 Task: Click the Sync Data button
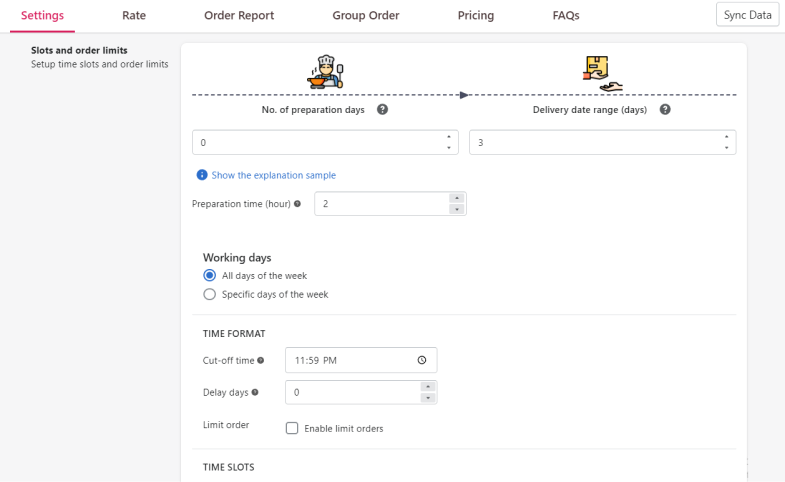point(747,15)
